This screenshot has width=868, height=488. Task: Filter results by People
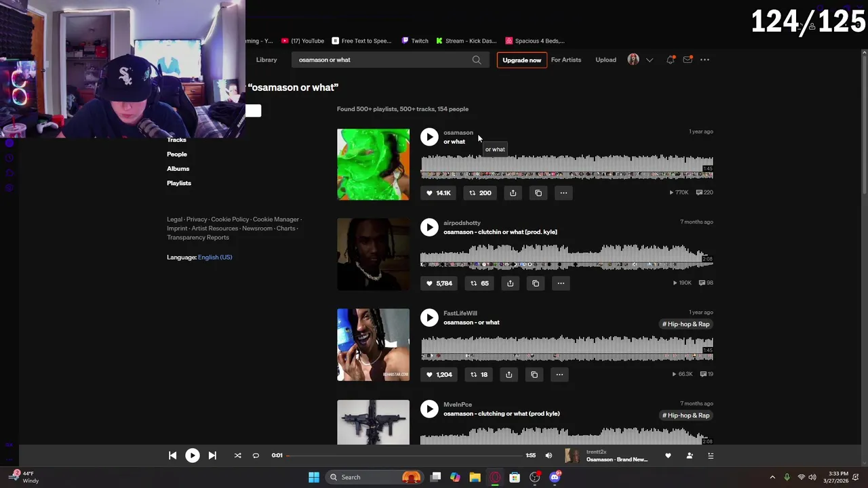[177, 155]
